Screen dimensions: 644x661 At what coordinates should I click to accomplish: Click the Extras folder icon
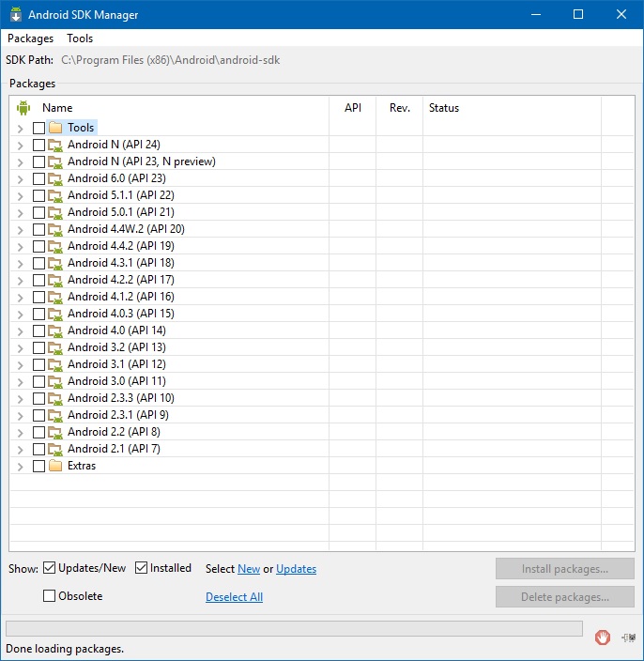[55, 466]
